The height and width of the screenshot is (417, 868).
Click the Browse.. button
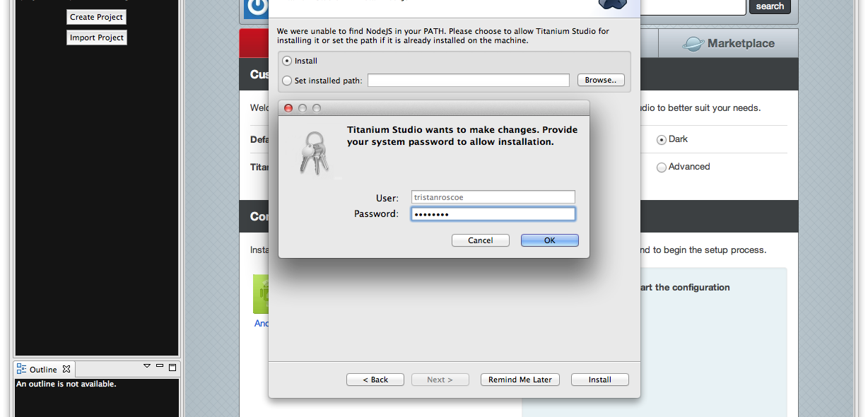(601, 80)
